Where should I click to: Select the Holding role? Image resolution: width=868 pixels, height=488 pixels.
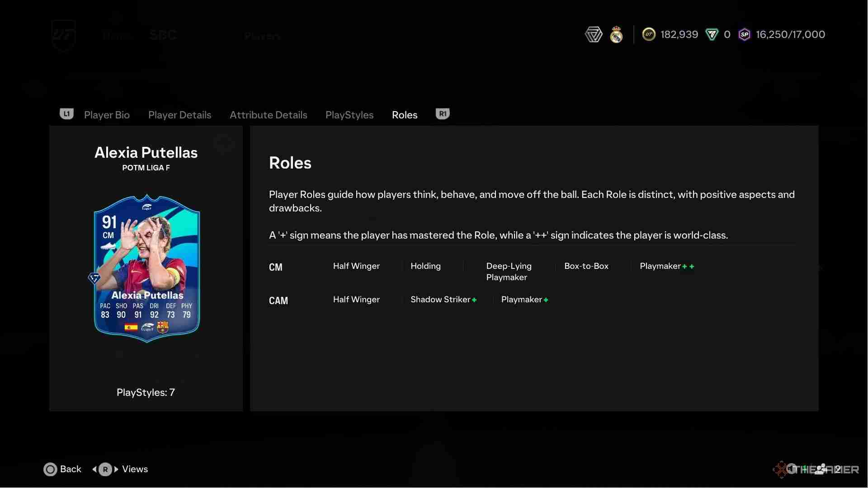point(425,266)
